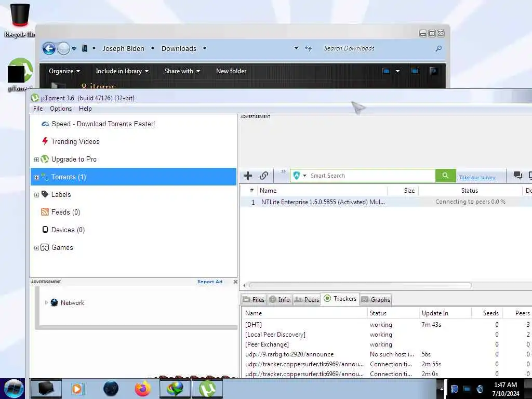Select the [Local Peer Discovery] tracker row
The image size is (532, 399).
coord(387,335)
